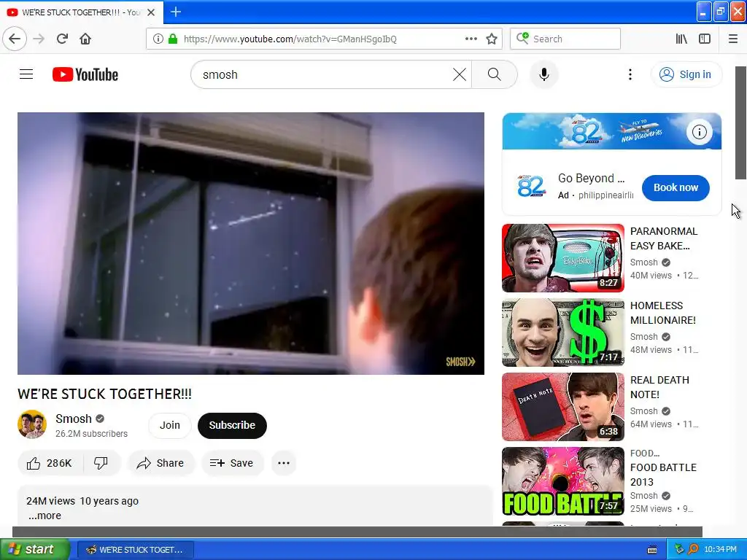Viewport: 747px width, 560px height.
Task: Open page actions three-dot menu in address bar
Action: click(471, 39)
